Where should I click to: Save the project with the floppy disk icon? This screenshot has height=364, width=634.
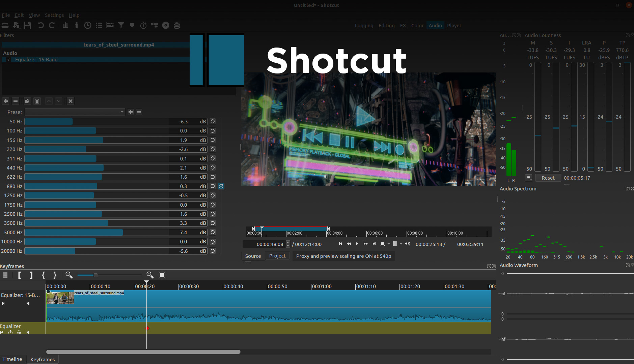point(27,25)
